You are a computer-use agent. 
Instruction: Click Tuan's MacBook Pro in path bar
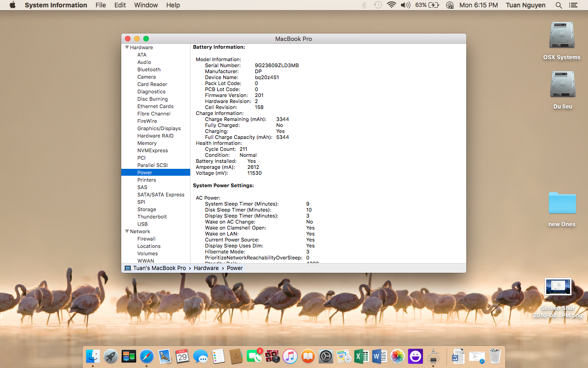point(159,268)
